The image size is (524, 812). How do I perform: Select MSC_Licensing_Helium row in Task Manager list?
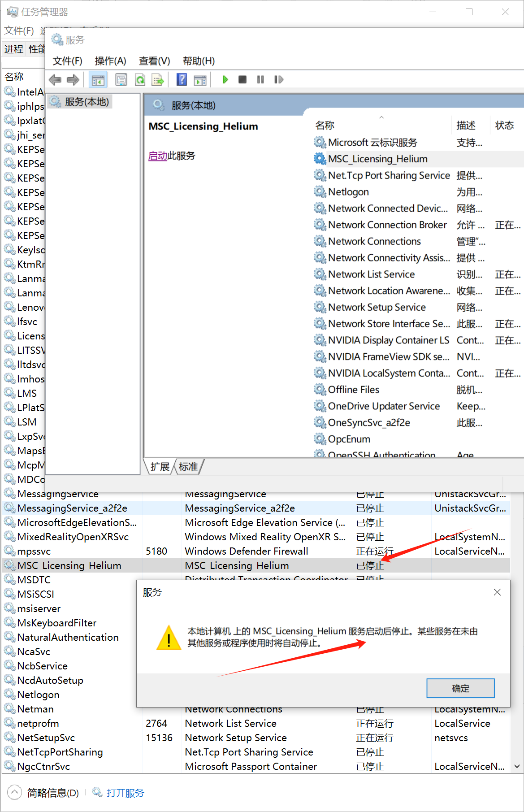[x=256, y=565]
